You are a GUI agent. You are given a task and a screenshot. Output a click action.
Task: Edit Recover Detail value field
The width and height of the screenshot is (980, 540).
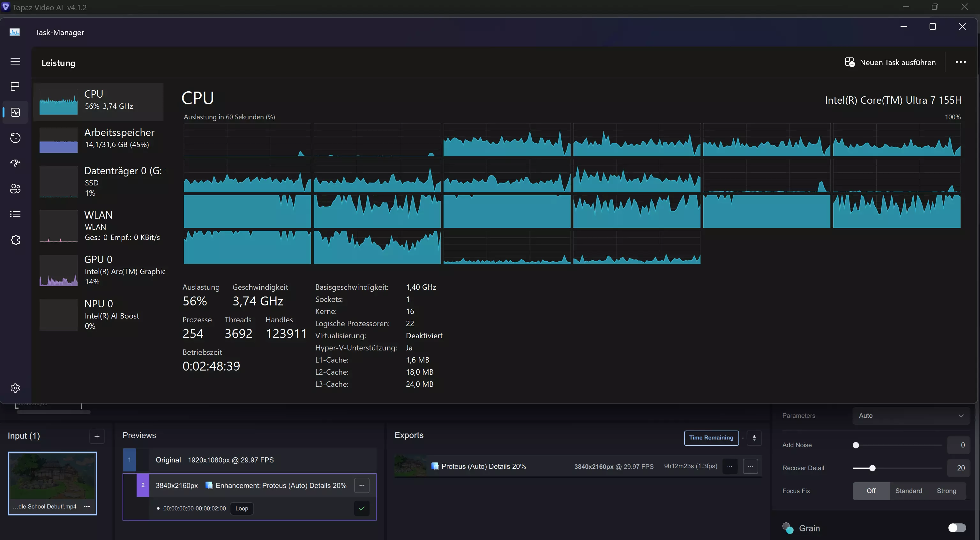pos(958,468)
